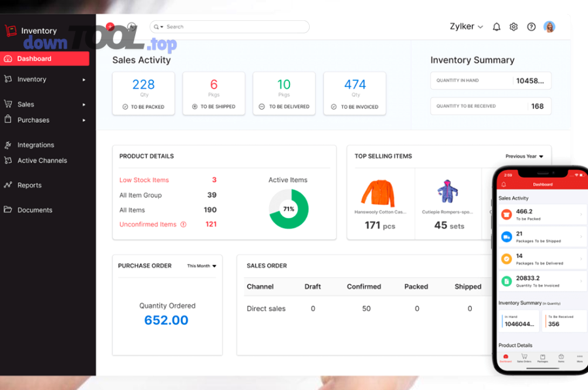Tap the Sales Orders tab on phone
The width and height of the screenshot is (588, 390).
point(524,358)
